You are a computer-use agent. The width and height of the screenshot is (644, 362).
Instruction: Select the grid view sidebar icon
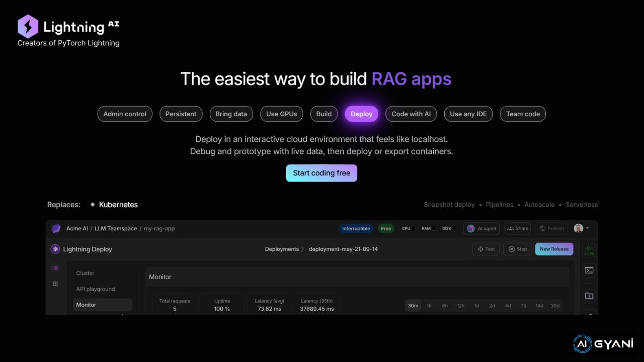point(55,284)
